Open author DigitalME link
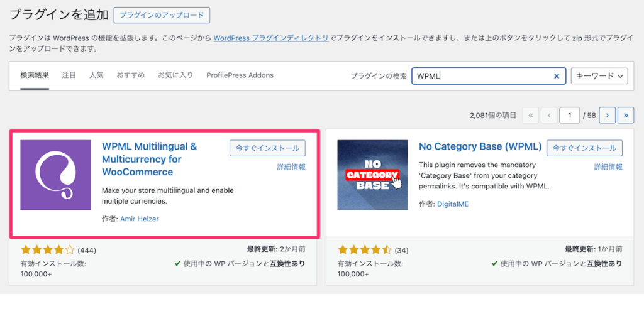The height and width of the screenshot is (316, 644). click(x=453, y=204)
